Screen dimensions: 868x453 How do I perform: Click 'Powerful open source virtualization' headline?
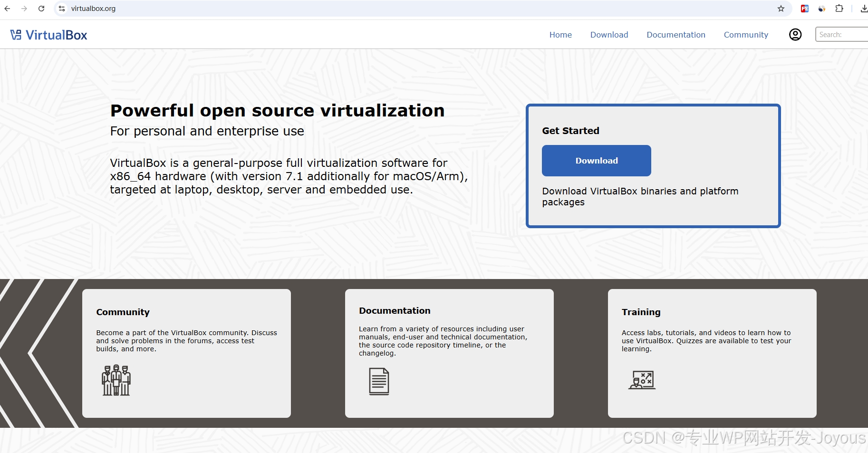point(277,111)
